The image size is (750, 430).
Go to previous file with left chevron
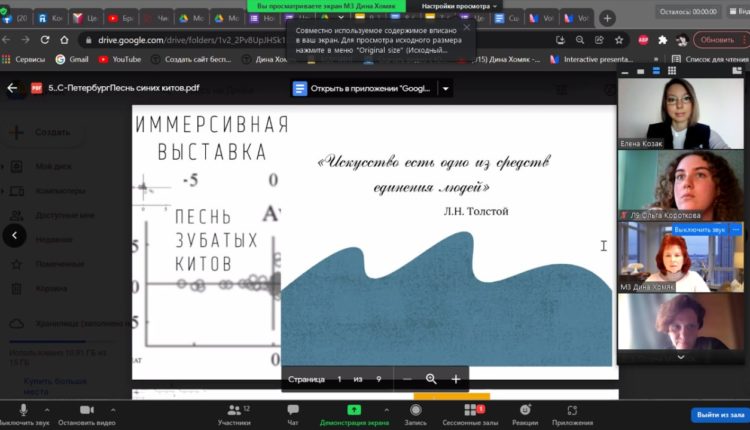14,235
